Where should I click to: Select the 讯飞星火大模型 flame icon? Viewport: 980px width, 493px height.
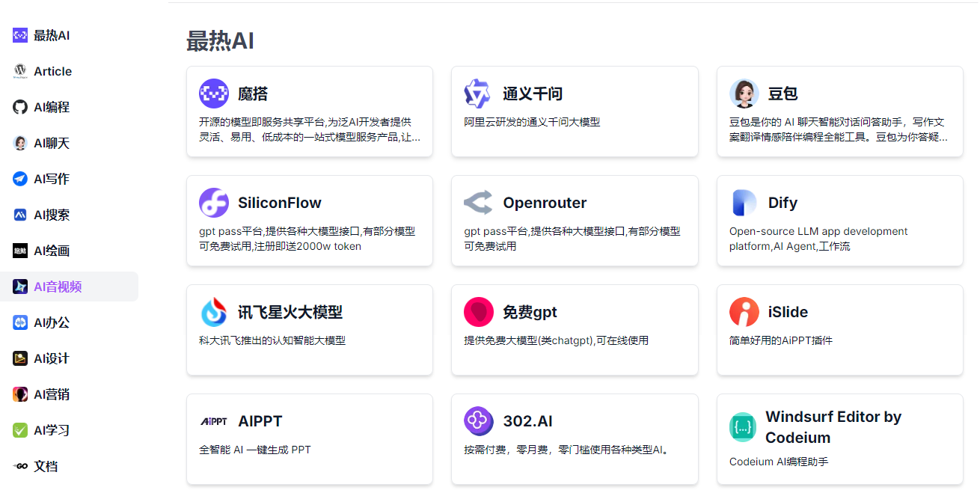tap(214, 311)
